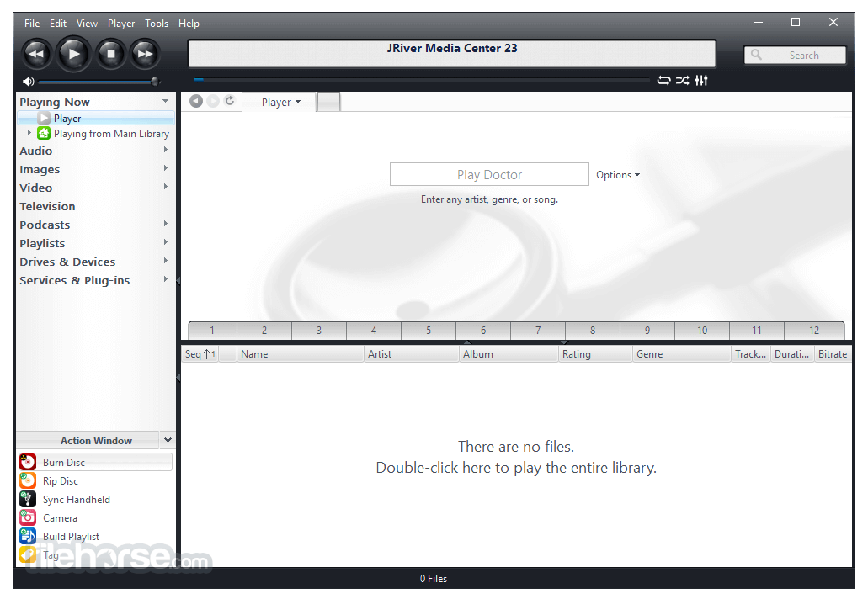
Task: Click the Main Library green icon
Action: [44, 133]
